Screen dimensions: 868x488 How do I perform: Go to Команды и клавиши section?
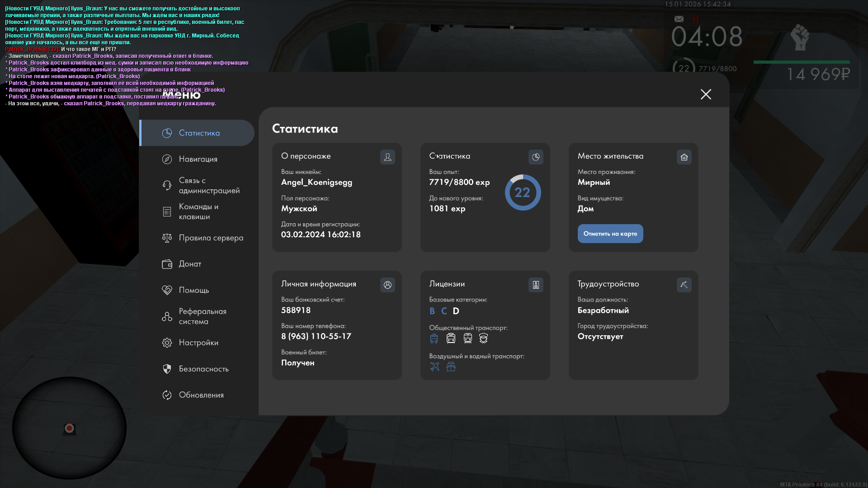coord(198,211)
